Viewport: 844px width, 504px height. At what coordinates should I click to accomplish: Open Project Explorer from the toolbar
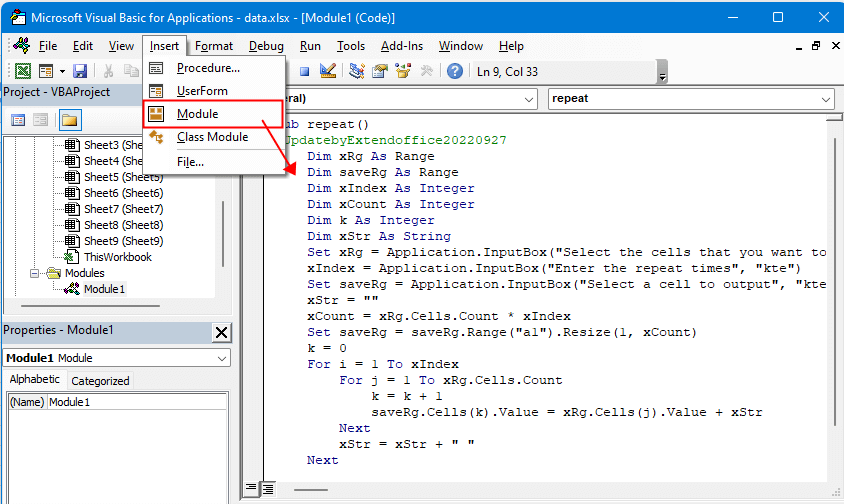356,71
